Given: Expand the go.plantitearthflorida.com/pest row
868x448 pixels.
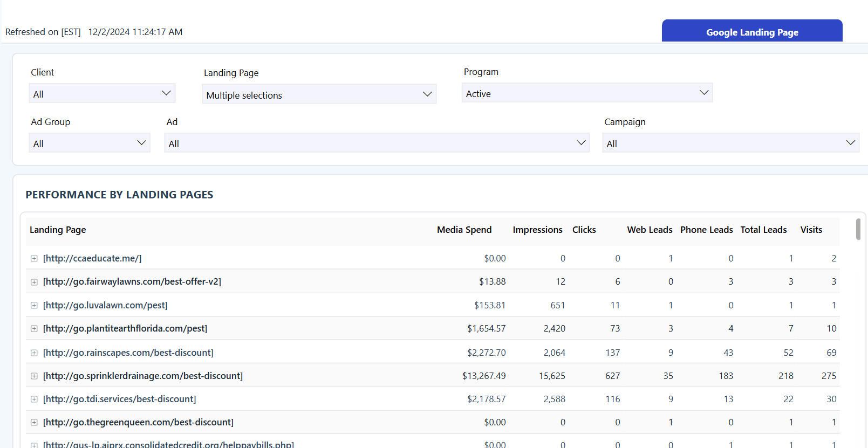Looking at the screenshot, I should tap(34, 329).
